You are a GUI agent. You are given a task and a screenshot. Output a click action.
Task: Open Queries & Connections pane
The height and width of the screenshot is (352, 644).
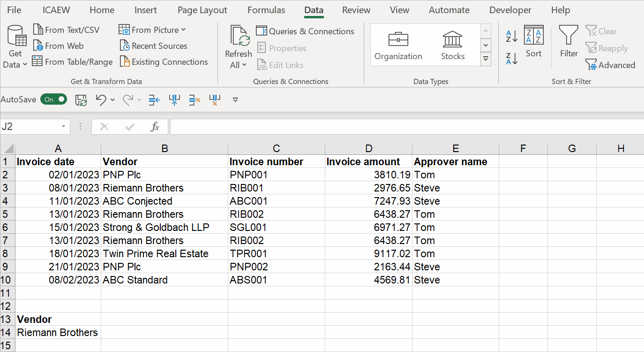tap(305, 31)
